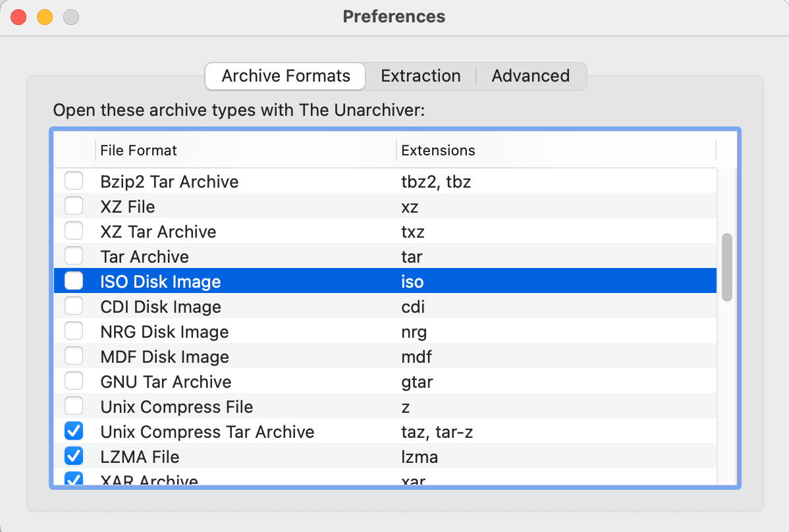Check the Unix Compress File format

[74, 406]
